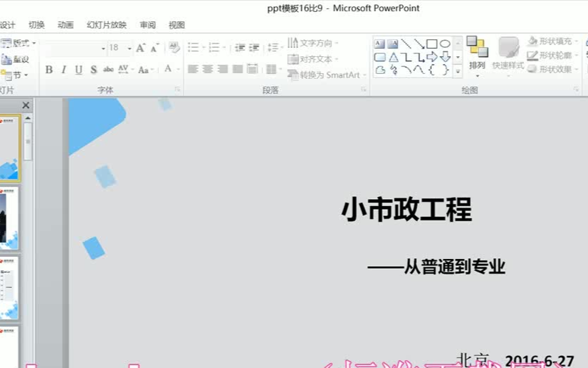Expand the shapes gallery more arrow
Viewport: 588px width, 368px height.
coord(457,71)
